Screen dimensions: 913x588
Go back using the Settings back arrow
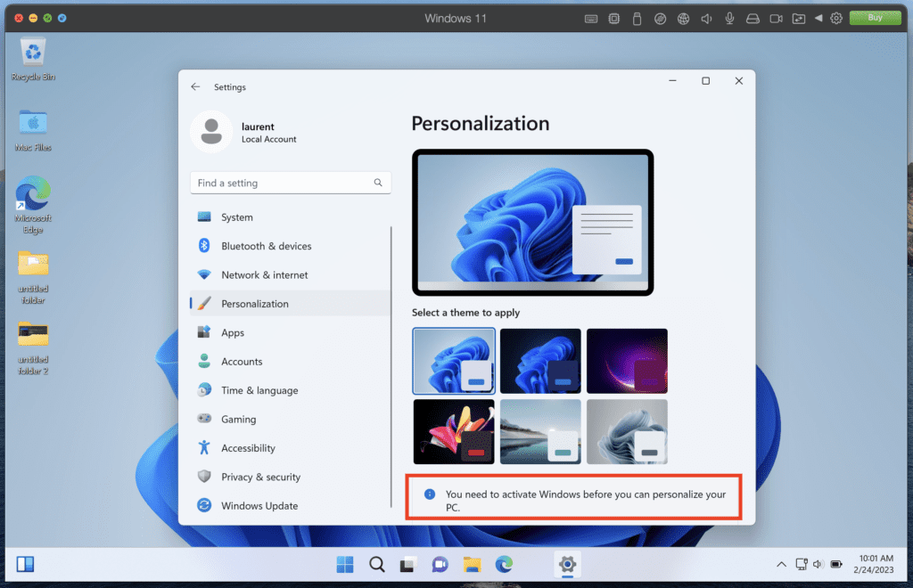(x=195, y=86)
